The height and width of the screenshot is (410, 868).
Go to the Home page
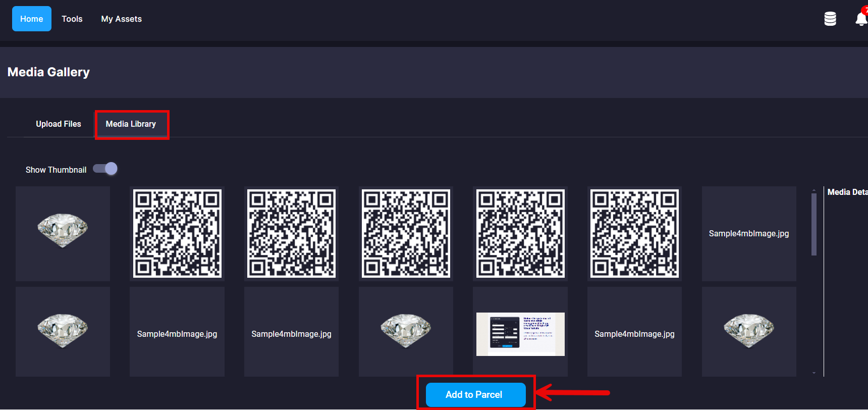31,19
